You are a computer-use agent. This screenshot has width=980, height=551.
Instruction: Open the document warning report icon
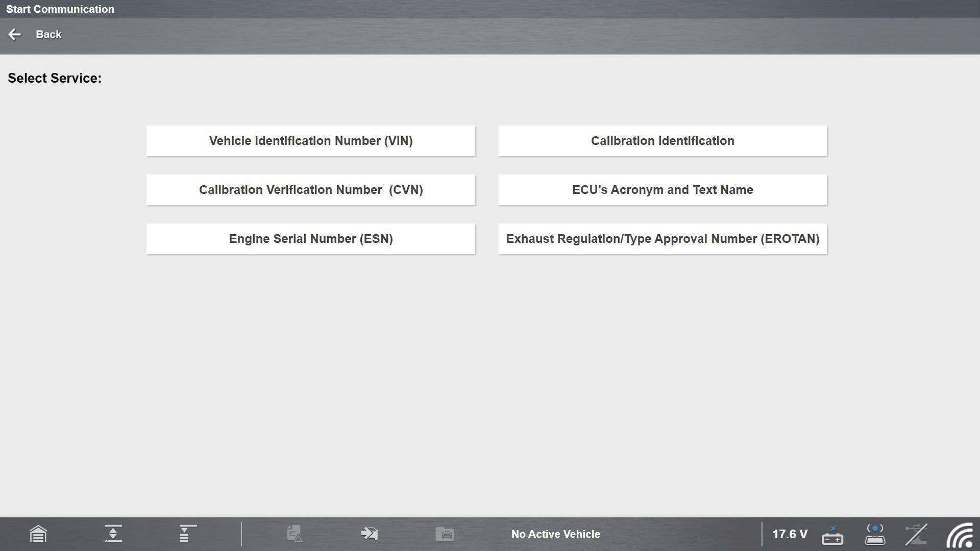[x=295, y=534]
